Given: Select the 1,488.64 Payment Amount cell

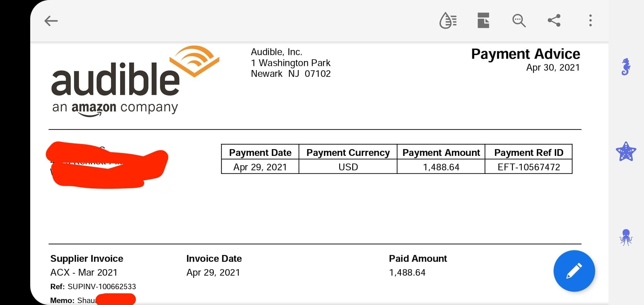Looking at the screenshot, I should coord(441,167).
